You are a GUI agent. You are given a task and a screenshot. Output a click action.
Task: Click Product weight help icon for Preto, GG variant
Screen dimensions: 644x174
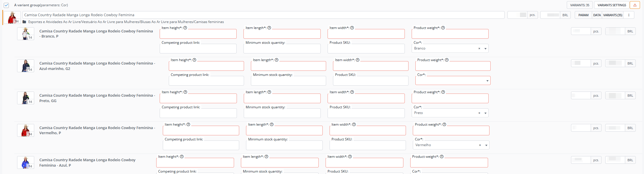click(443, 92)
